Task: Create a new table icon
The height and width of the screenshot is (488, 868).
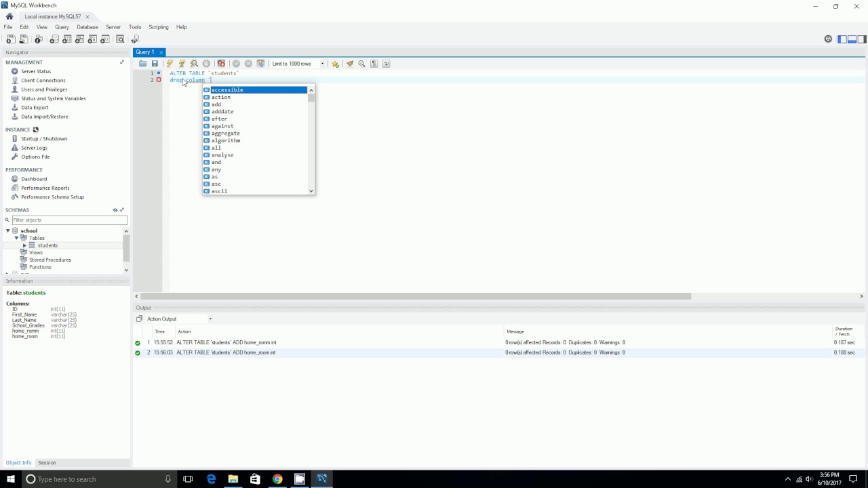Action: [x=67, y=39]
